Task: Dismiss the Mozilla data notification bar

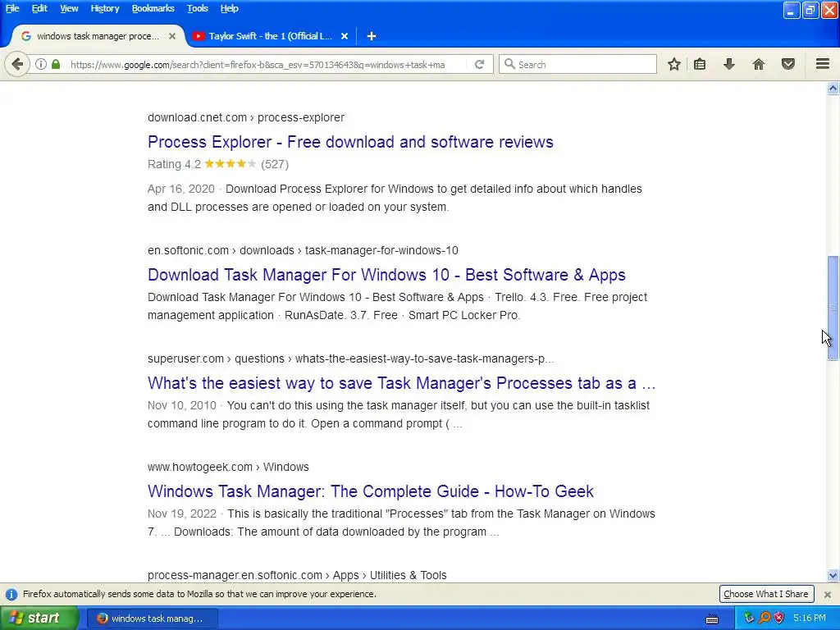Action: click(x=827, y=594)
